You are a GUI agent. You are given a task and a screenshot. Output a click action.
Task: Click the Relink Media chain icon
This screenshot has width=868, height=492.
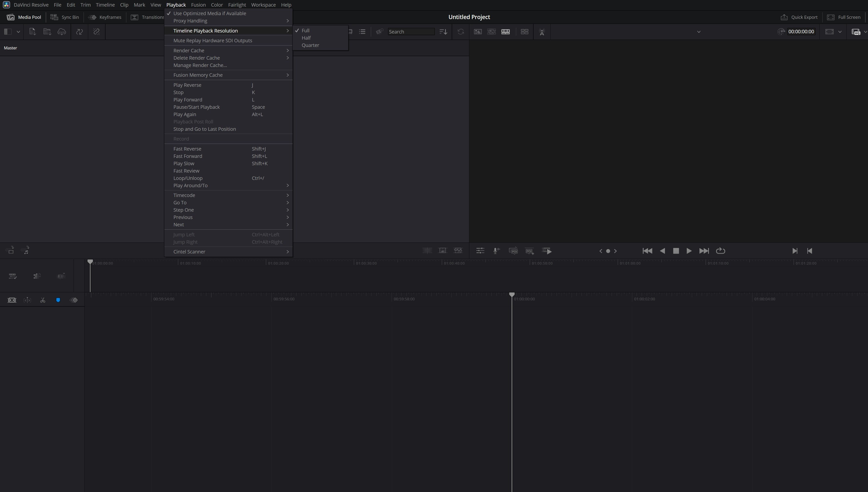pyautogui.click(x=96, y=32)
